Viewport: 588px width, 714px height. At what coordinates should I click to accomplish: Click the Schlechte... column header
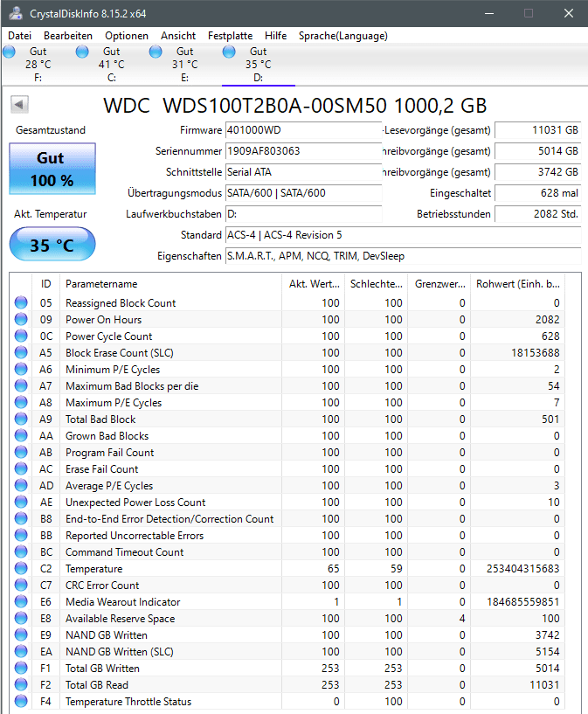(x=377, y=284)
